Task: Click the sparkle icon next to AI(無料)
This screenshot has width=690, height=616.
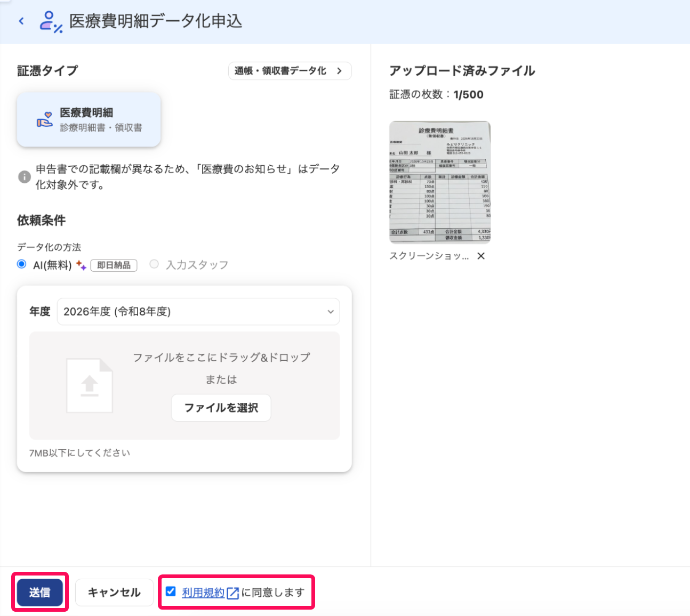Action: click(81, 265)
